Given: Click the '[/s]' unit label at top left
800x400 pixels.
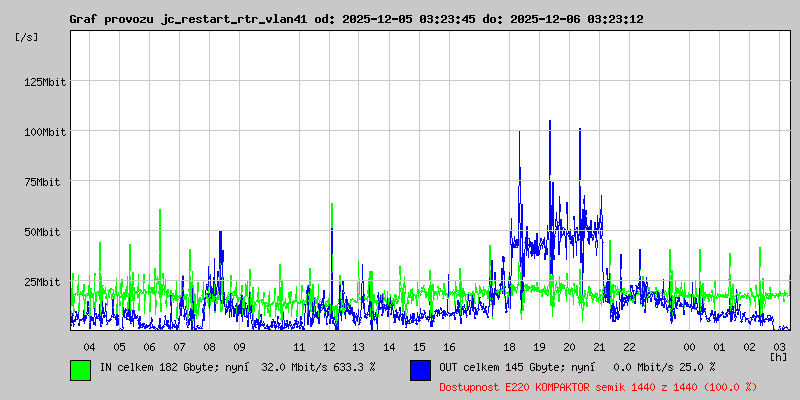Looking at the screenshot, I should (27, 36).
